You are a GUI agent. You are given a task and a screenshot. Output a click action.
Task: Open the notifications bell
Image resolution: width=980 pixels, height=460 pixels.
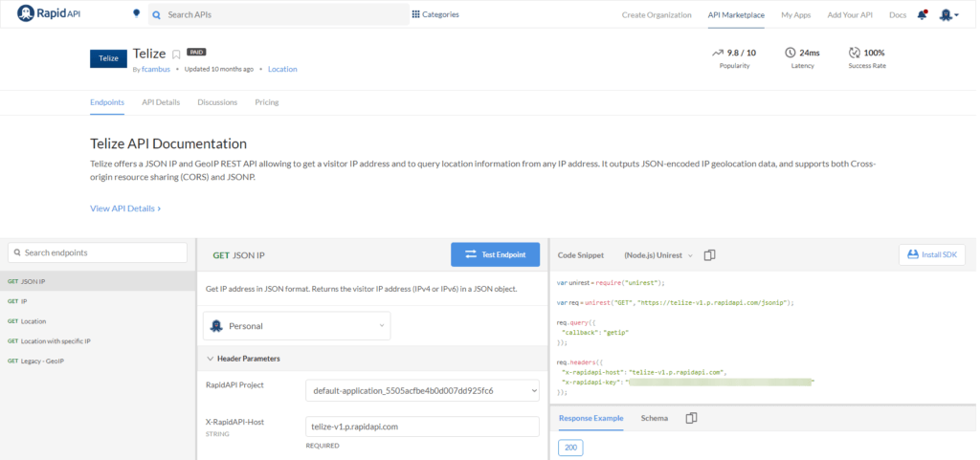coord(922,15)
